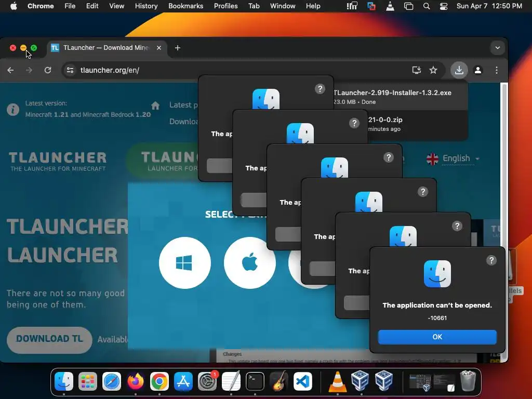Reload the tlauncher.org page
The height and width of the screenshot is (399, 532).
(x=48, y=70)
